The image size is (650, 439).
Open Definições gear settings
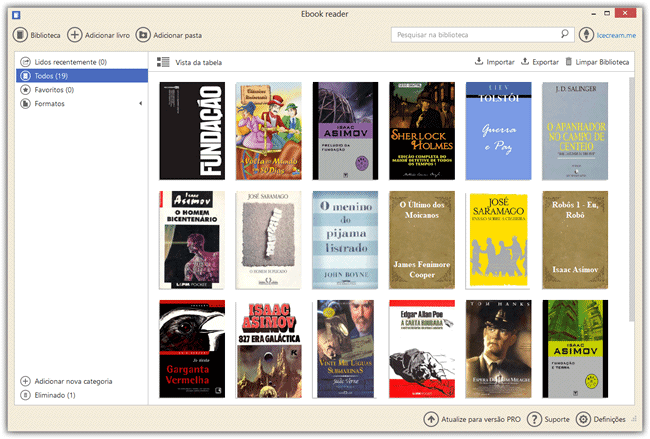pyautogui.click(x=584, y=420)
